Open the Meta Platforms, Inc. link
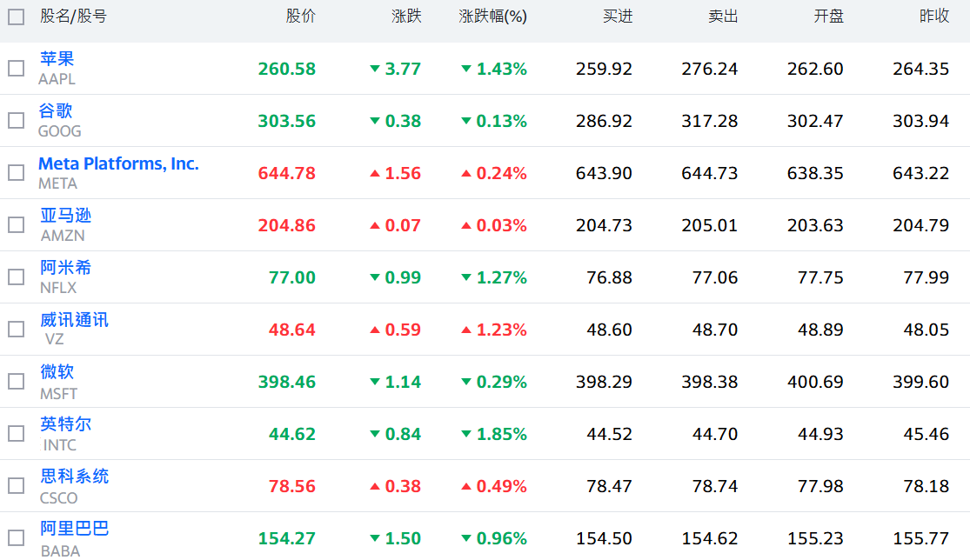The image size is (970, 560). pyautogui.click(x=118, y=163)
